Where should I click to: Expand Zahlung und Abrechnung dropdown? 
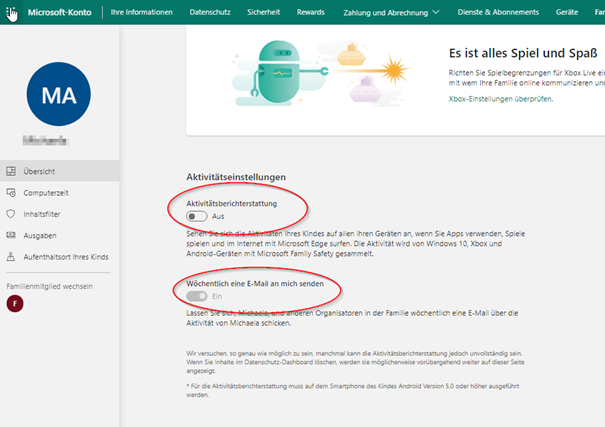(391, 12)
